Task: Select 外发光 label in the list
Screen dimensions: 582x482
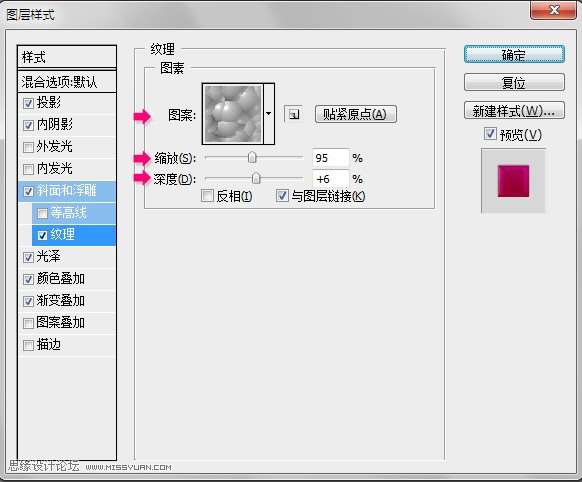Action: coord(55,147)
